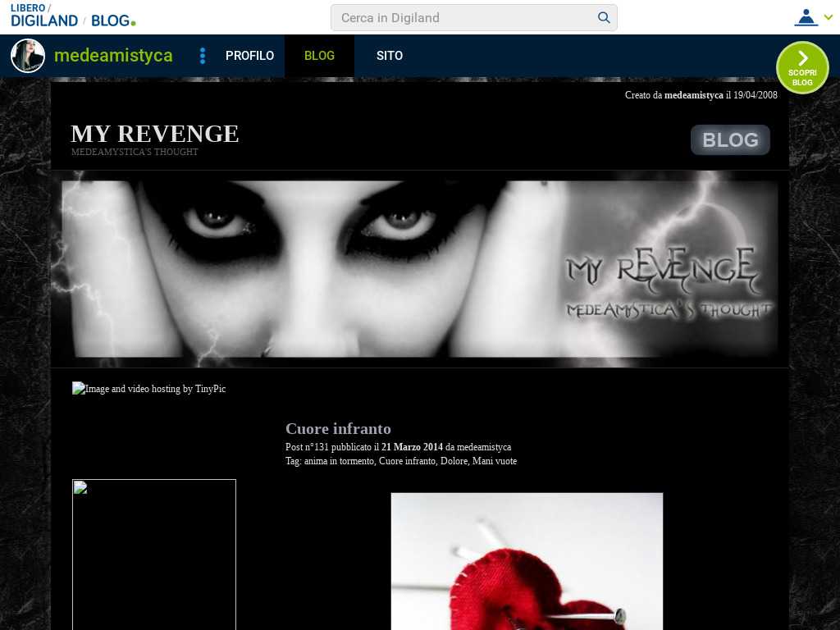Expand the account dropdown chevron
The width and height of the screenshot is (840, 630).
pyautogui.click(x=828, y=17)
